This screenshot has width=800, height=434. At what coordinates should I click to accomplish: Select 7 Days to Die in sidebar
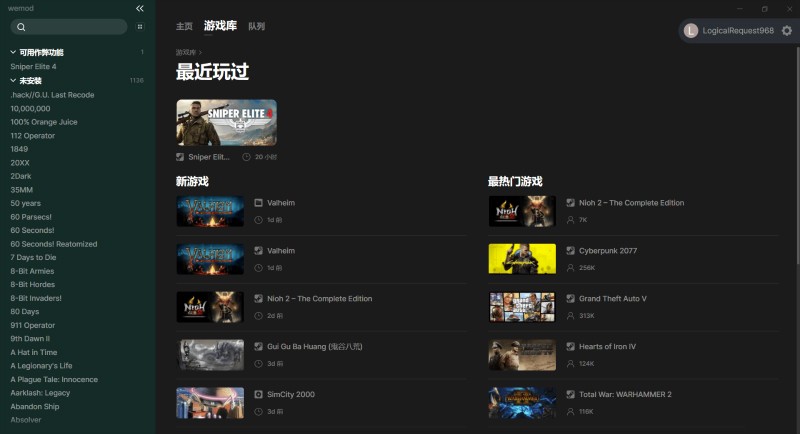34,258
